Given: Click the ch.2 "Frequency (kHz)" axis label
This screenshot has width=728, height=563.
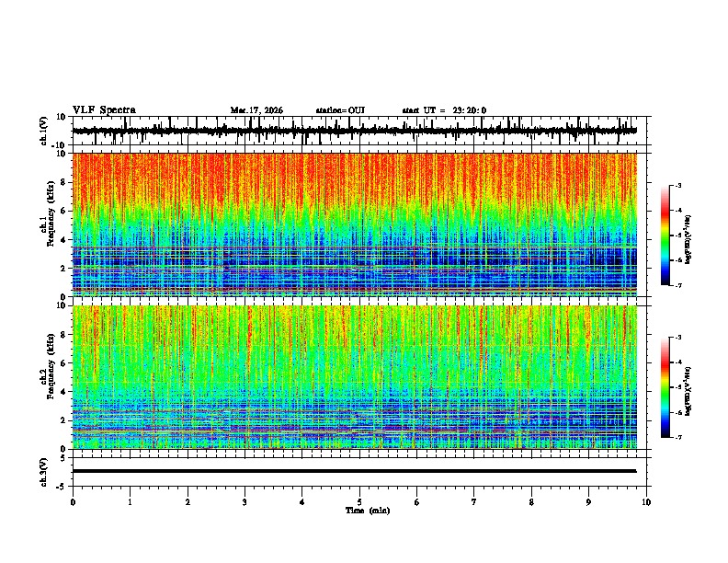Looking at the screenshot, I should 51,366.
